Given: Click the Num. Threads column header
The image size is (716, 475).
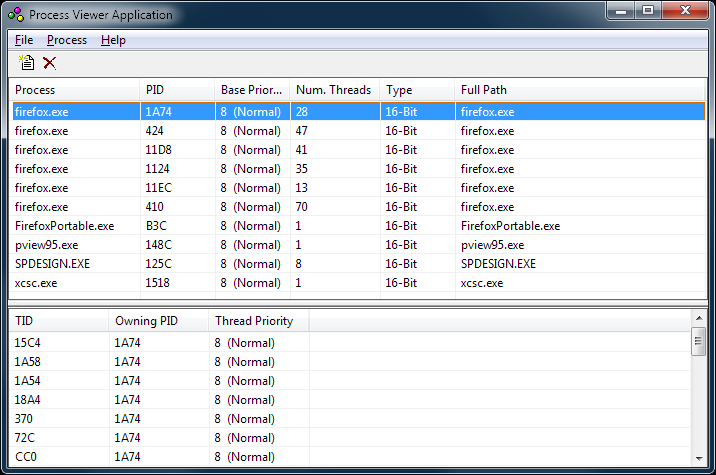Looking at the screenshot, I should point(335,90).
